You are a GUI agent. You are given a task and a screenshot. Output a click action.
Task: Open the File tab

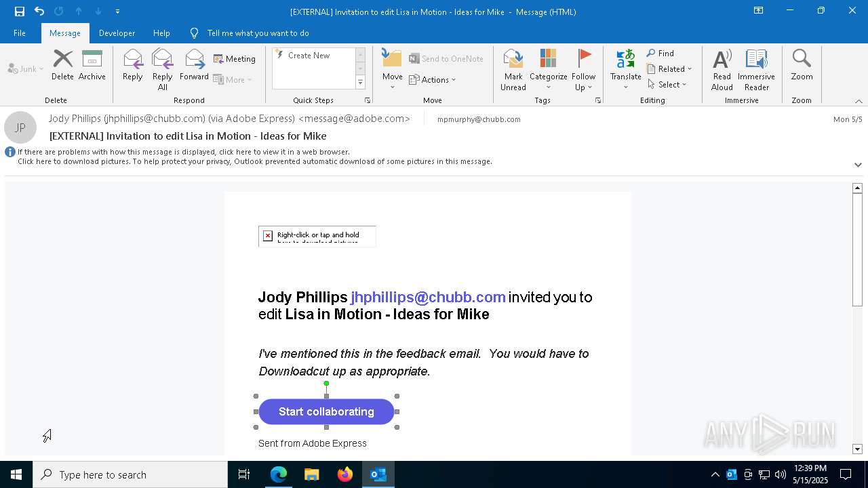[20, 33]
